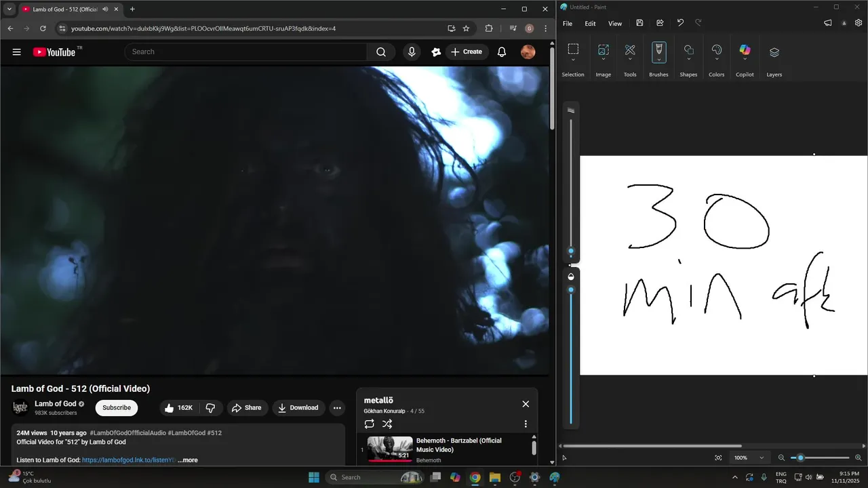The height and width of the screenshot is (488, 868).
Task: Click the #LambOfGod hashtag link
Action: click(186, 432)
